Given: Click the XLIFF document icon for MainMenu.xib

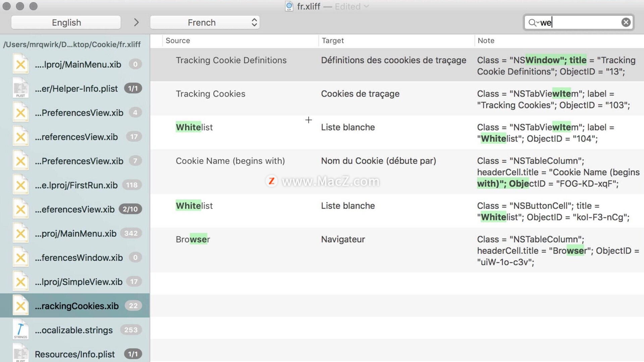Looking at the screenshot, I should pos(21,64).
